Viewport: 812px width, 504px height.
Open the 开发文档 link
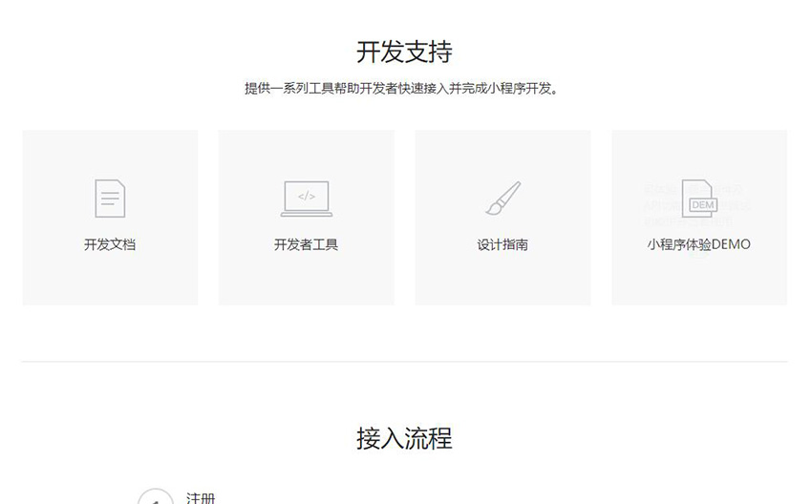point(110,244)
